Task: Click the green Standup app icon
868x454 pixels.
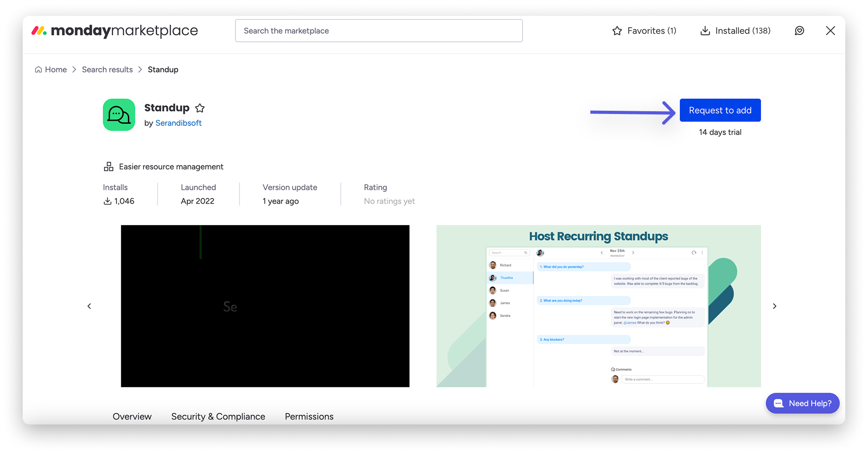Action: click(x=119, y=115)
